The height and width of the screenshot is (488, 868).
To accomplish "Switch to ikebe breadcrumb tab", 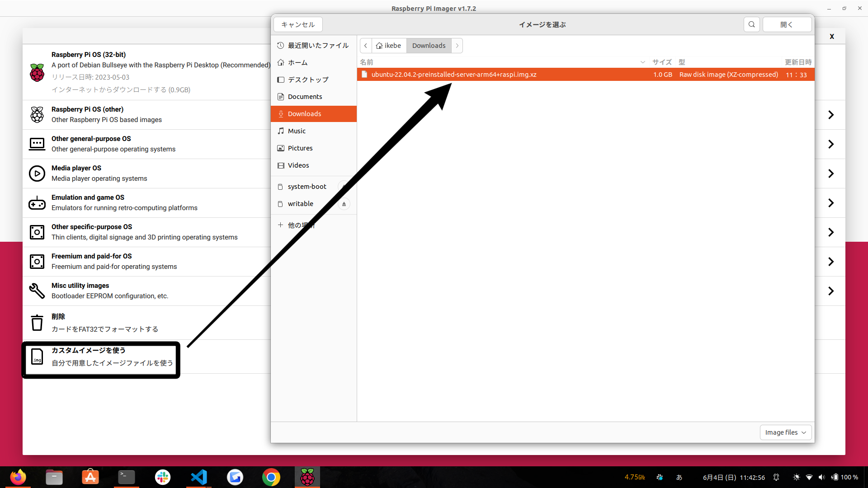I will (x=387, y=45).
